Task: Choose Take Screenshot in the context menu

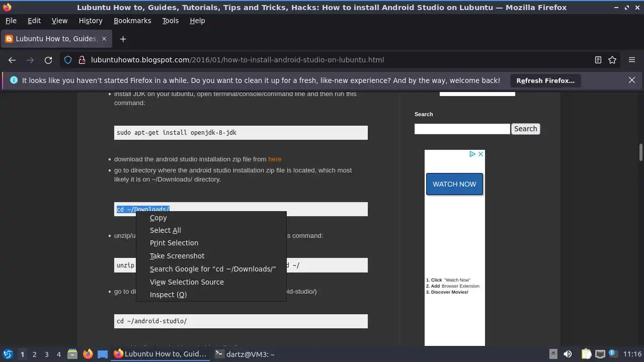Action: [x=211, y=256]
